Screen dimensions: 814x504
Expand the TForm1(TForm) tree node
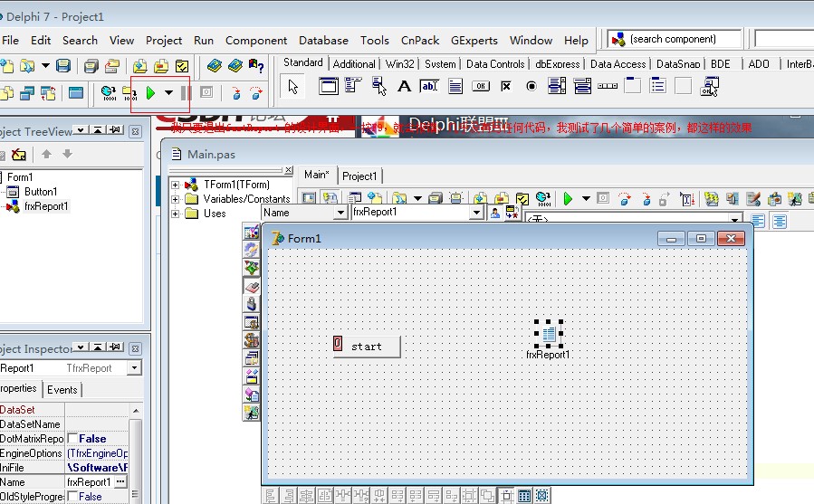tap(175, 185)
